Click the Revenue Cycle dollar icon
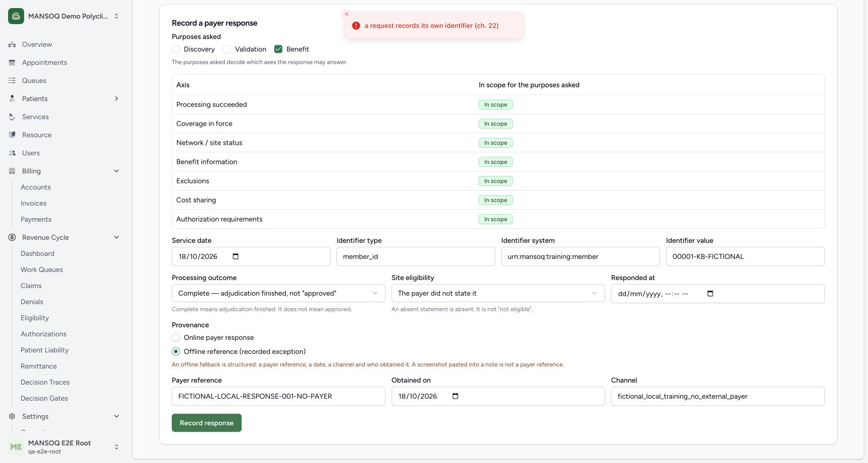 tap(12, 237)
